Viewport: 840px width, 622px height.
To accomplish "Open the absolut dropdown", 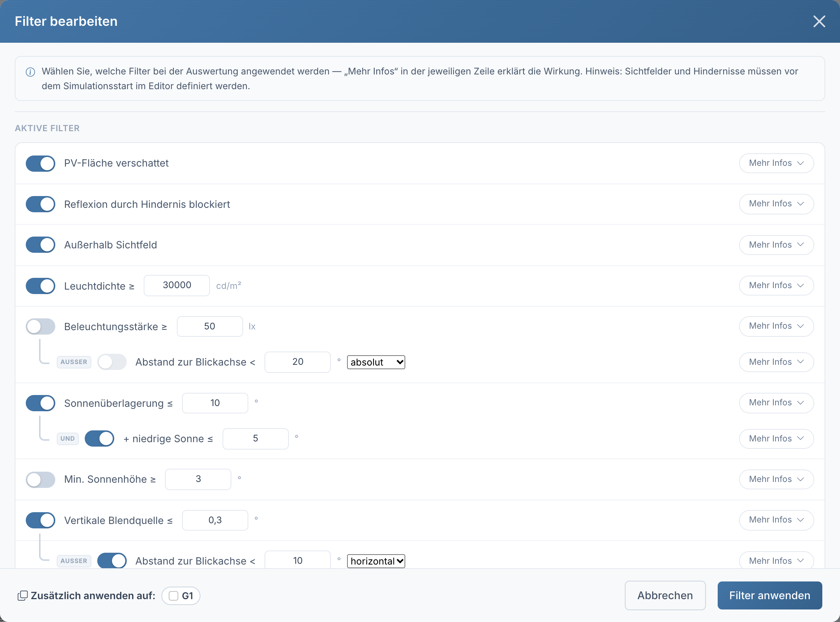I will click(x=376, y=362).
